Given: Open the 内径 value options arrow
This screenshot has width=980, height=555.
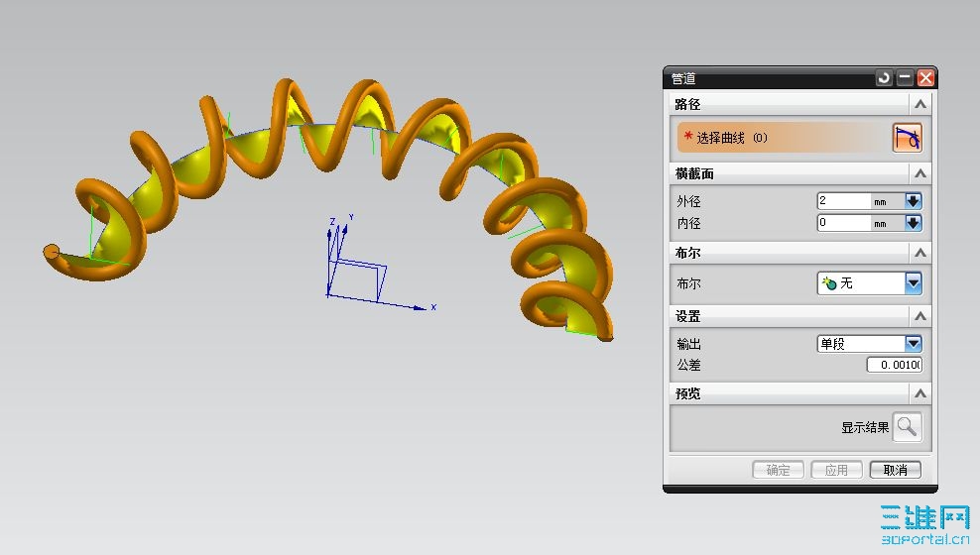Looking at the screenshot, I should click(914, 223).
